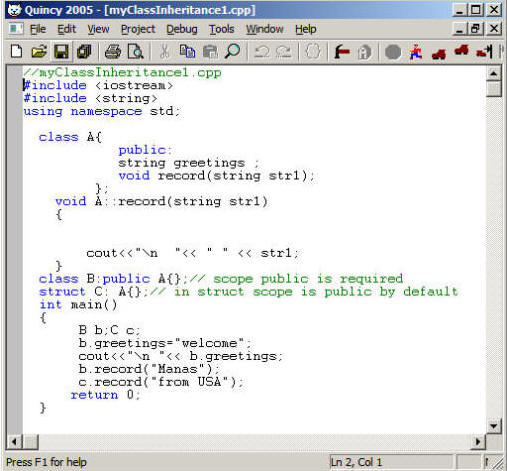507x471 pixels.
Task: Open the Debug menu
Action: [x=182, y=29]
